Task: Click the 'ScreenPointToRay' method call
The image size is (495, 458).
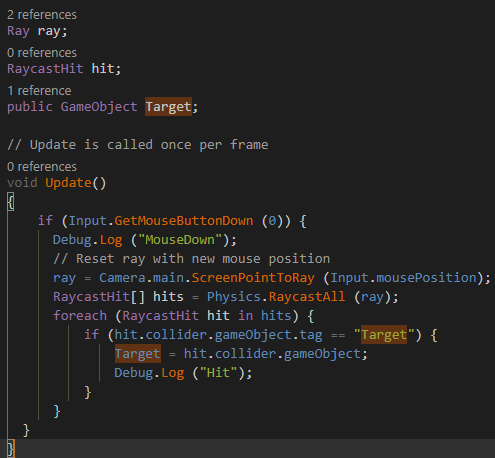Action: (x=253, y=278)
